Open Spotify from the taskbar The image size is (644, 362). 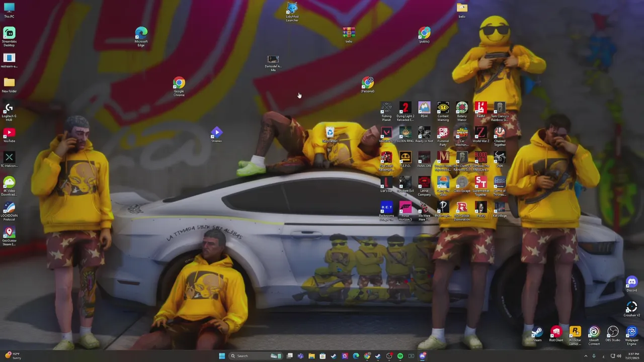click(x=400, y=356)
